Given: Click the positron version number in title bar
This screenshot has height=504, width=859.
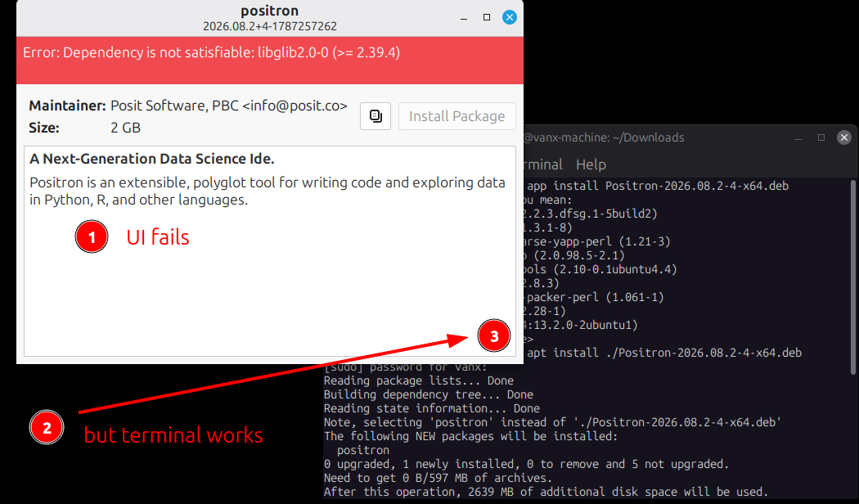Looking at the screenshot, I should coord(269,26).
